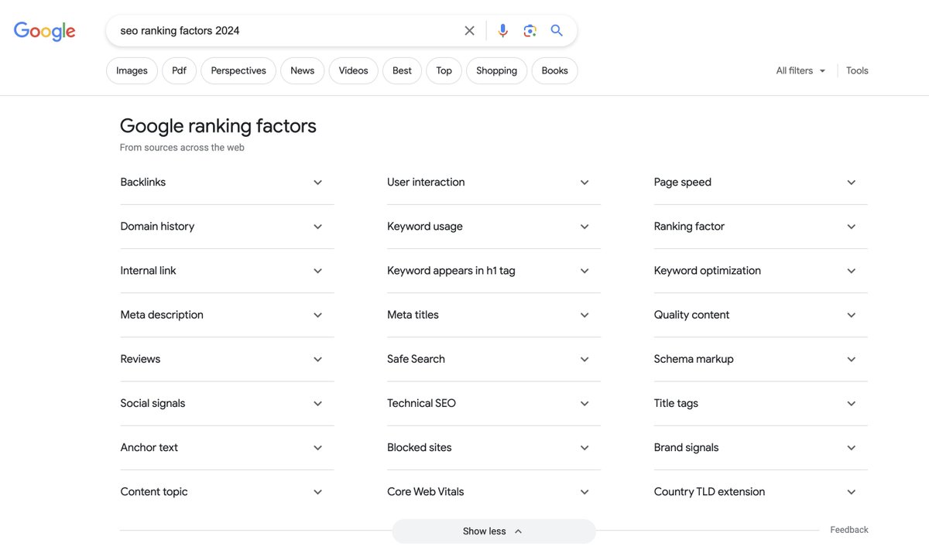Viewport: 929px width, 560px height.
Task: Expand the Backlinks row chevron
Action: tap(317, 183)
